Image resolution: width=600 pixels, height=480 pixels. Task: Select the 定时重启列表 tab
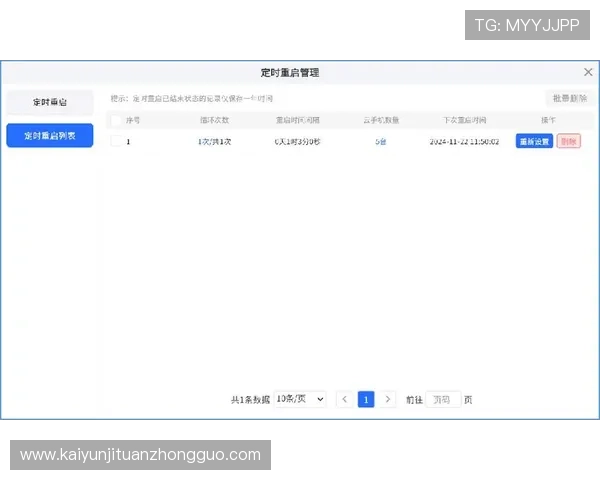coord(50,136)
